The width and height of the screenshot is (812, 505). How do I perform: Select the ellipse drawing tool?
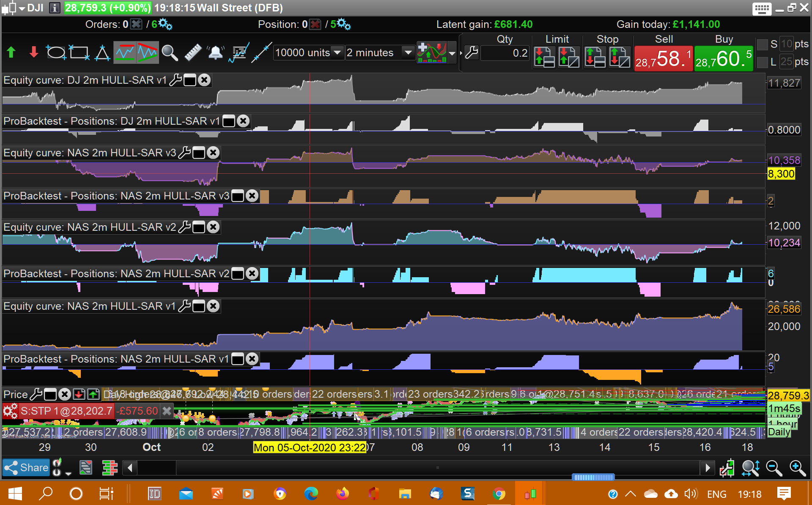[x=55, y=53]
